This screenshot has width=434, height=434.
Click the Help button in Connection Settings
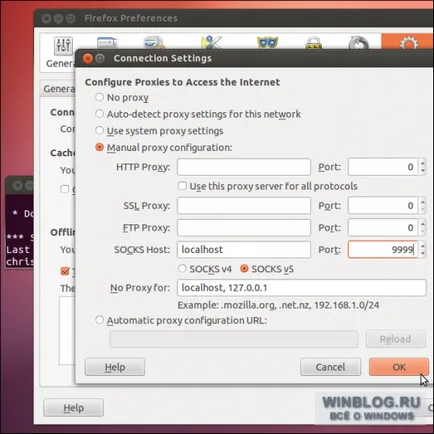tap(115, 367)
